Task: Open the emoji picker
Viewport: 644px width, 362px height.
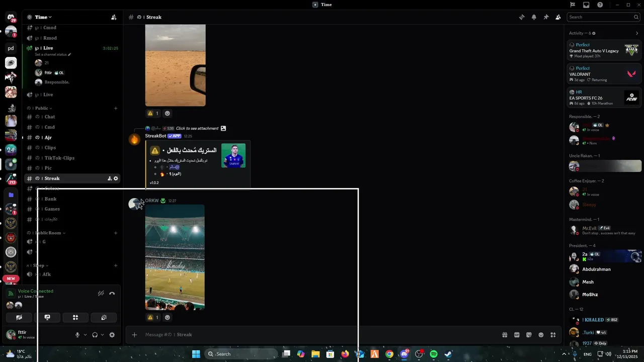Action: [541, 335]
